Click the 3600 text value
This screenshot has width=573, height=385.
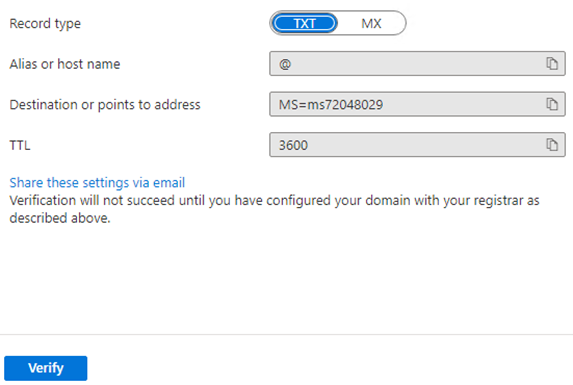(293, 145)
